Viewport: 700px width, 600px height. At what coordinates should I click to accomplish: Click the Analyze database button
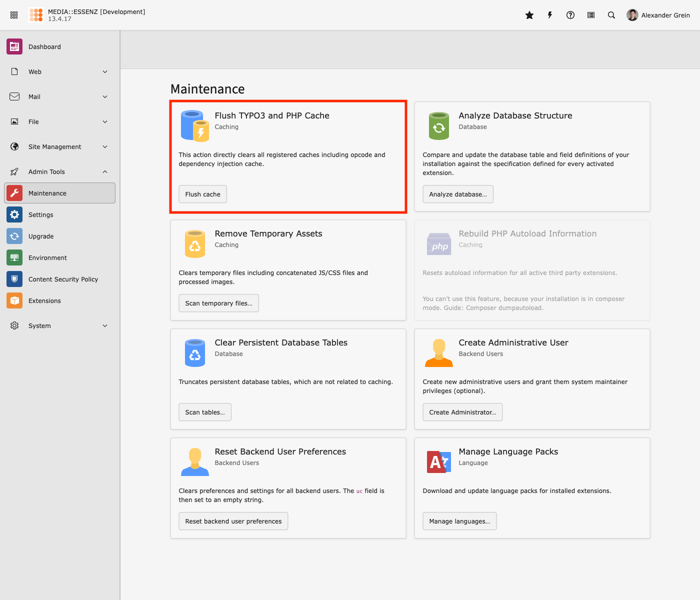(x=457, y=194)
